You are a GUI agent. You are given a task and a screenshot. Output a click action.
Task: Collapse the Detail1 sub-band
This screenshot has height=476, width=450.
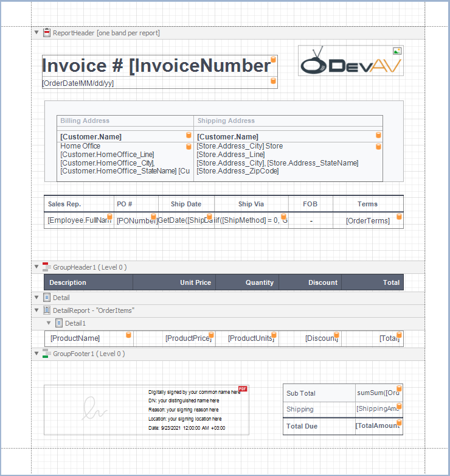(x=49, y=323)
